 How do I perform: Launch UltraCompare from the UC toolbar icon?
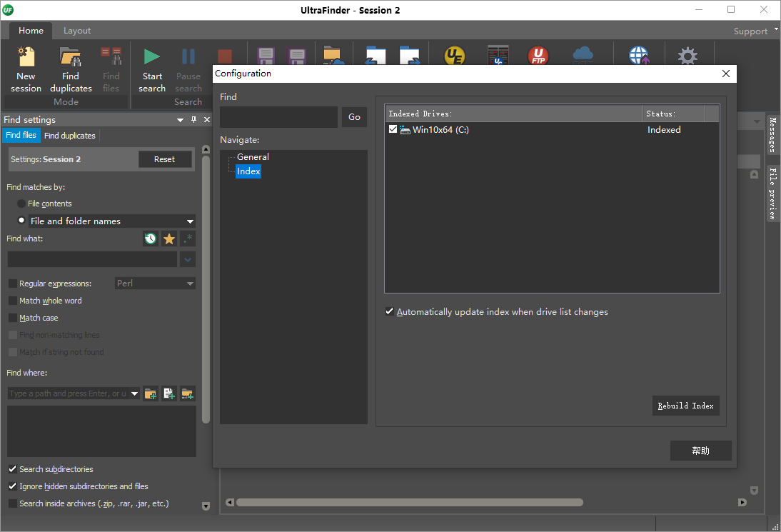[x=498, y=55]
